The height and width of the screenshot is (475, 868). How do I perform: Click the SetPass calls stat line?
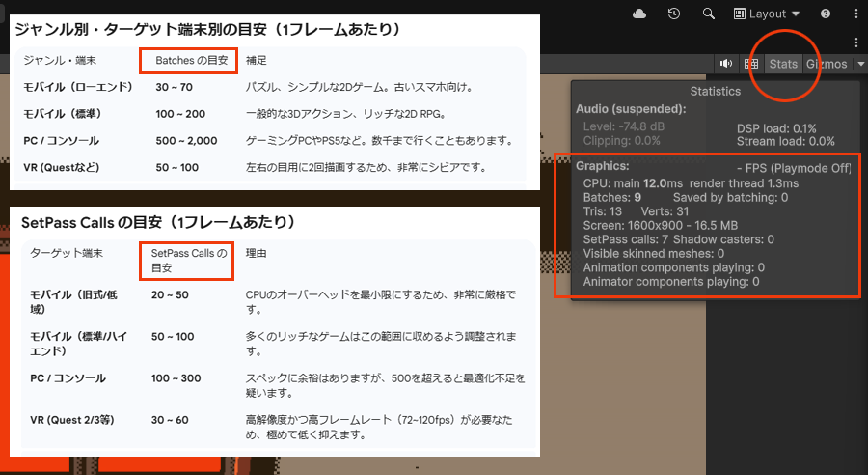626,238
